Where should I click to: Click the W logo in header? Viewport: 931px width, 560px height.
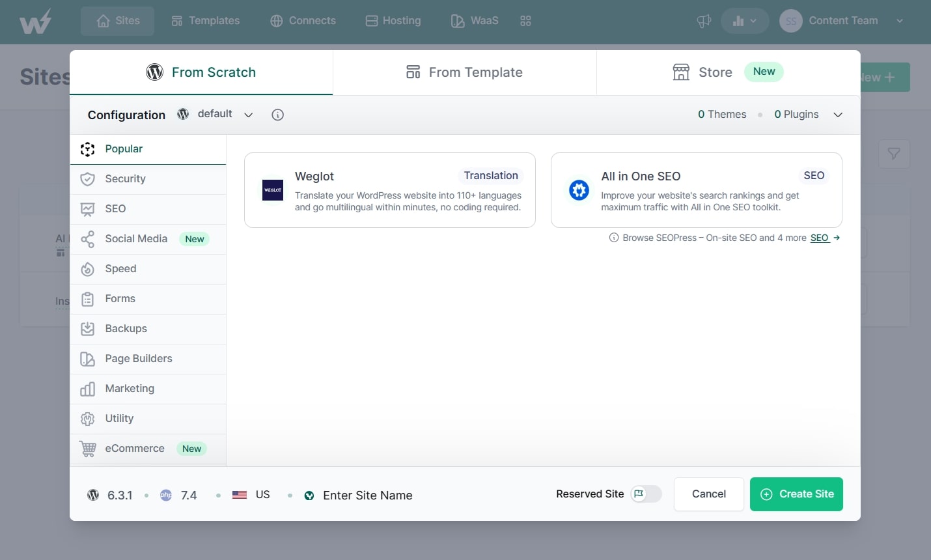point(35,21)
